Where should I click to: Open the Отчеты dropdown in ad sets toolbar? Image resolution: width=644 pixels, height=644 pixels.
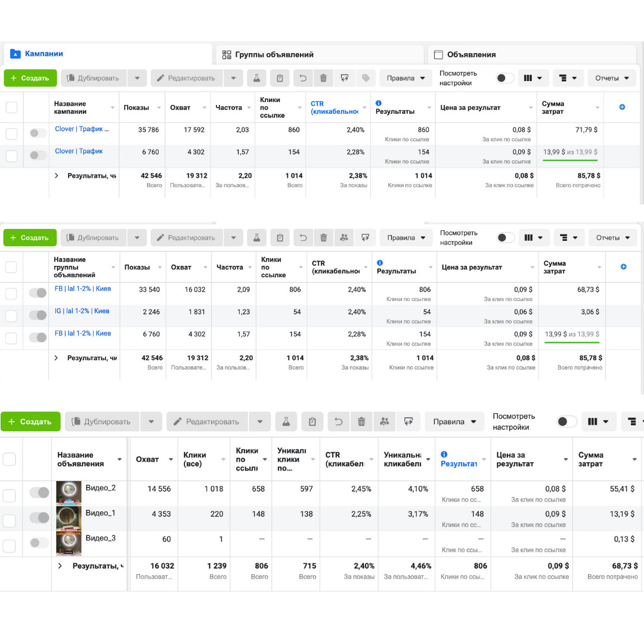point(613,237)
